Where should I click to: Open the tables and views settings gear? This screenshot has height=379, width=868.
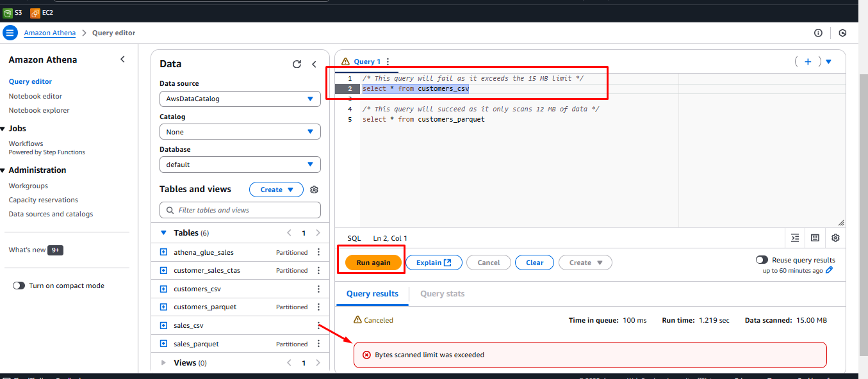click(x=314, y=190)
